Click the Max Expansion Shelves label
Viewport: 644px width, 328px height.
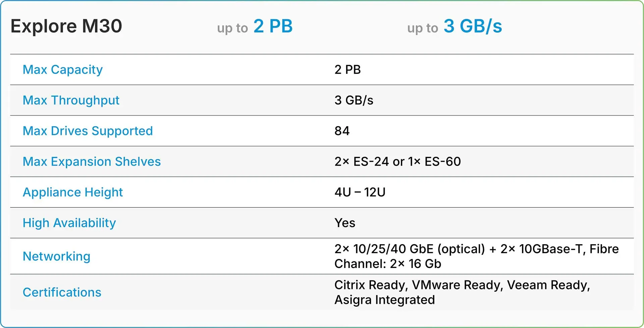click(x=92, y=162)
